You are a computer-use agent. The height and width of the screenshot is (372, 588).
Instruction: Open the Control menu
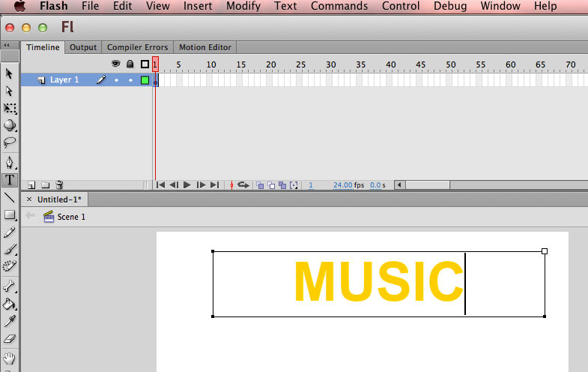coord(401,6)
